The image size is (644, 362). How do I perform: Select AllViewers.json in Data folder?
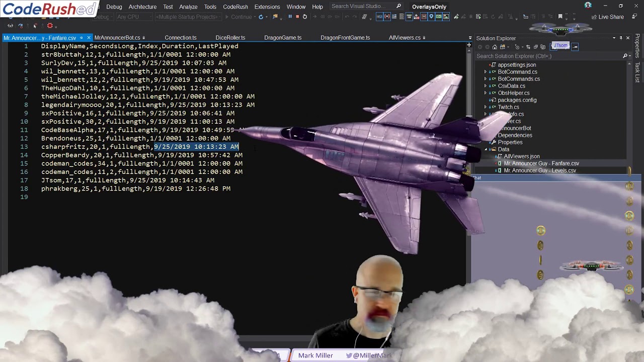(x=522, y=156)
